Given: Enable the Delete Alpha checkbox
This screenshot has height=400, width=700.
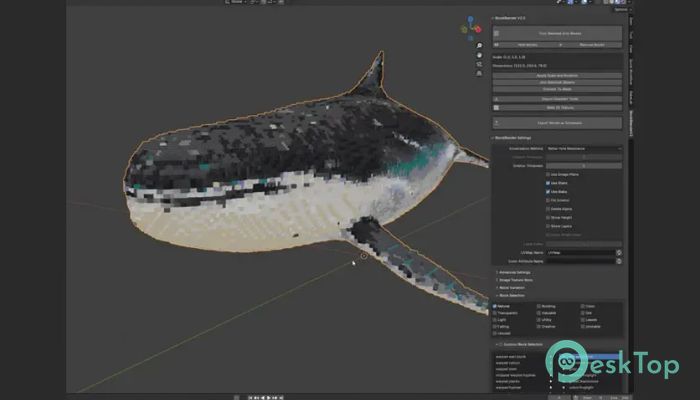Looking at the screenshot, I should click(548, 209).
